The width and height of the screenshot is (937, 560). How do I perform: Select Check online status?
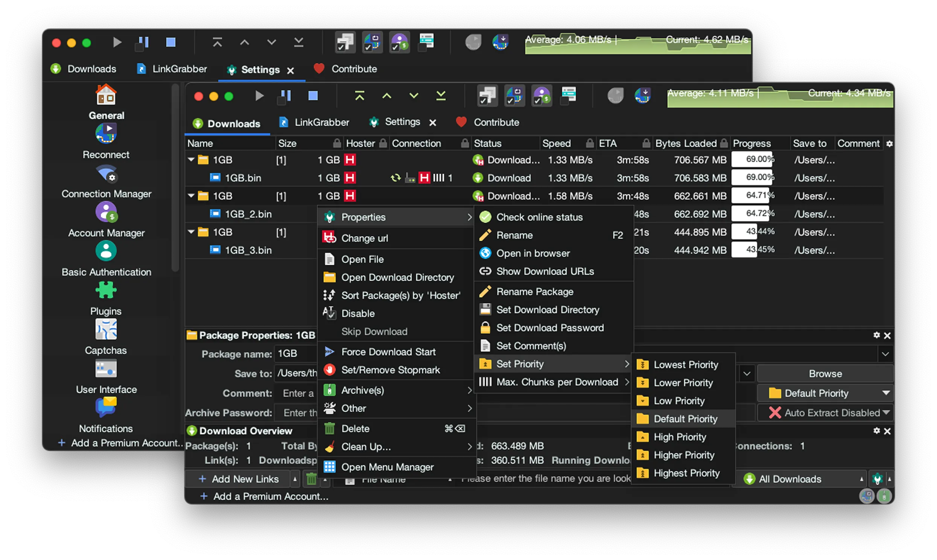554,217
